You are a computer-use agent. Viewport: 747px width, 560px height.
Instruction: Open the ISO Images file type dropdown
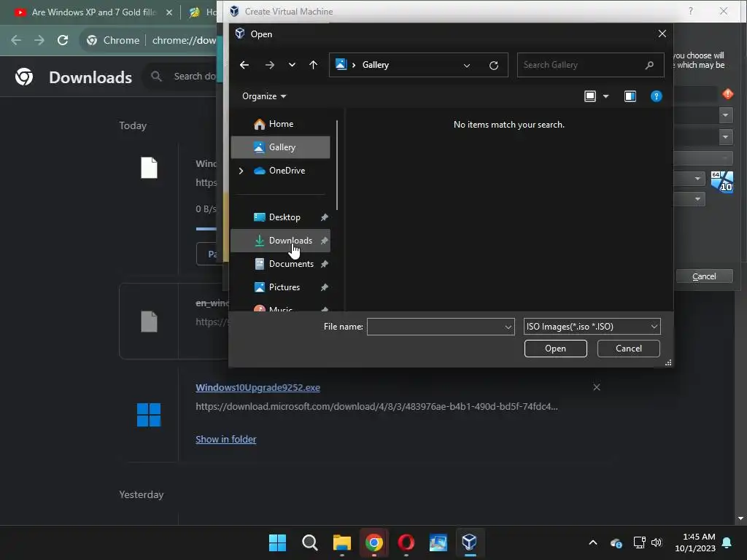coord(592,327)
